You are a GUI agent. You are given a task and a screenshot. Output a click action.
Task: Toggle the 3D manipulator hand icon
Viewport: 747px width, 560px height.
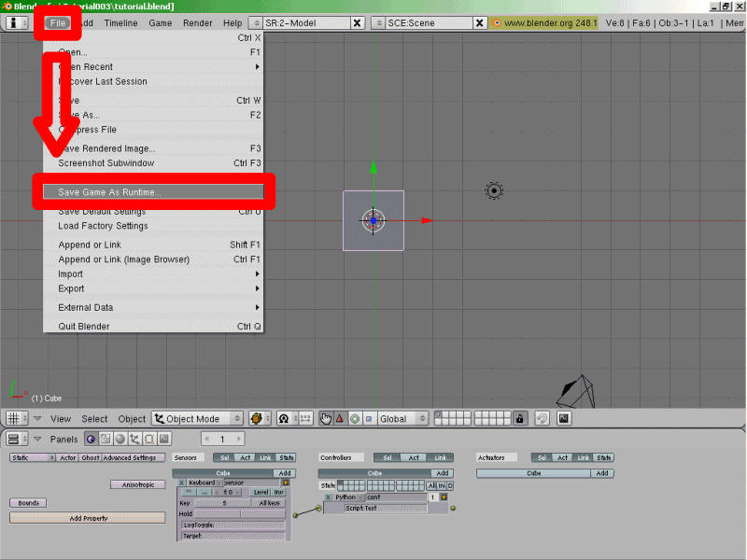(x=326, y=419)
